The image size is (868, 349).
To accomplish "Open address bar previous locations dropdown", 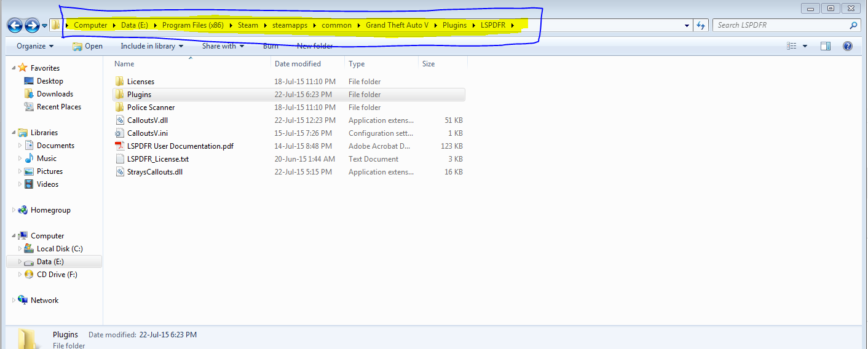I will [x=687, y=26].
